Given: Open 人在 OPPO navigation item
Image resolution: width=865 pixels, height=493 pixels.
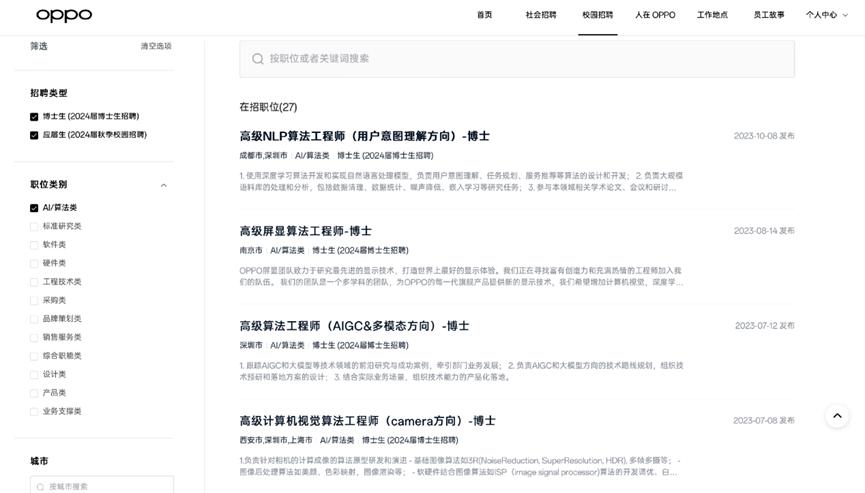Looking at the screenshot, I should (x=655, y=15).
